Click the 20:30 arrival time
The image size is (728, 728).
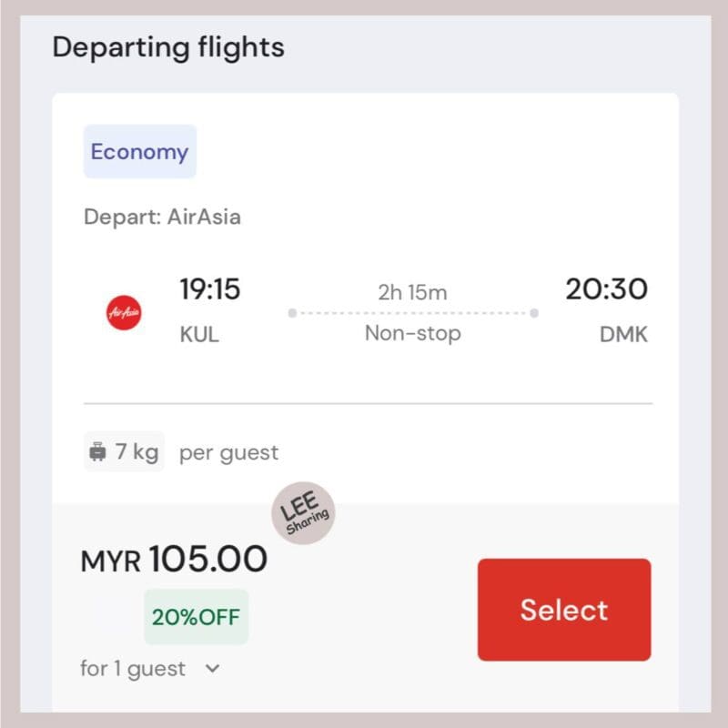[606, 288]
